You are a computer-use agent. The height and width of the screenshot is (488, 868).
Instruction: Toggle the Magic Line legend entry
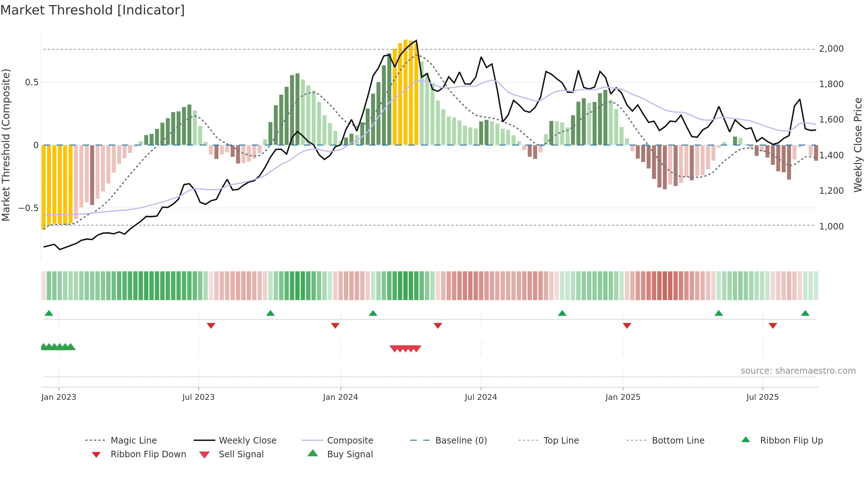[121, 440]
